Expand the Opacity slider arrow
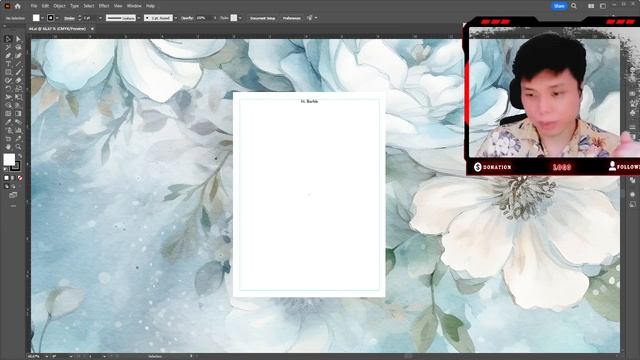Image resolution: width=640 pixels, height=360 pixels. 215,18
